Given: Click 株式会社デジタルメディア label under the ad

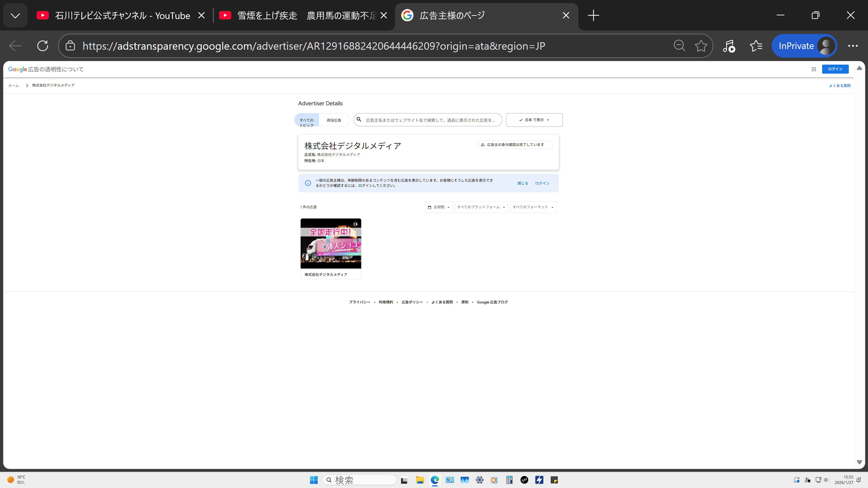Looking at the screenshot, I should [326, 274].
